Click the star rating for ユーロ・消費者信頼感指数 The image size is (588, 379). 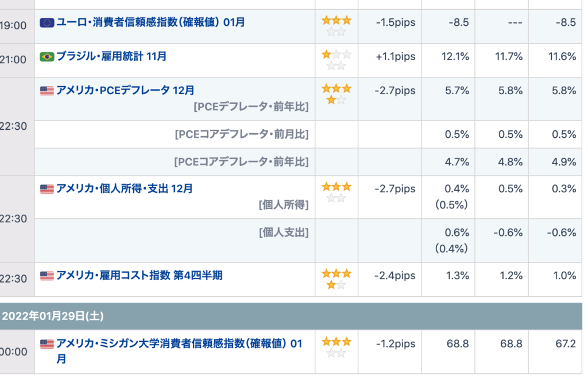pyautogui.click(x=336, y=26)
